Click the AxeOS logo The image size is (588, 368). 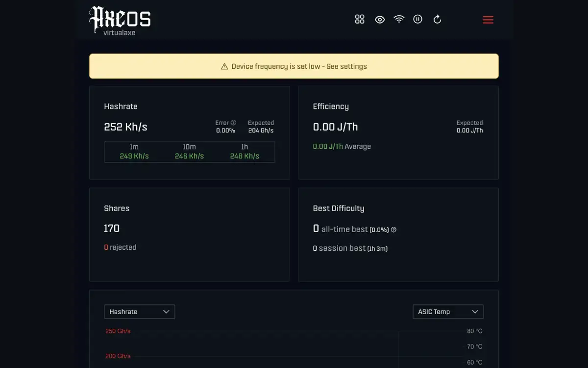coord(120,19)
